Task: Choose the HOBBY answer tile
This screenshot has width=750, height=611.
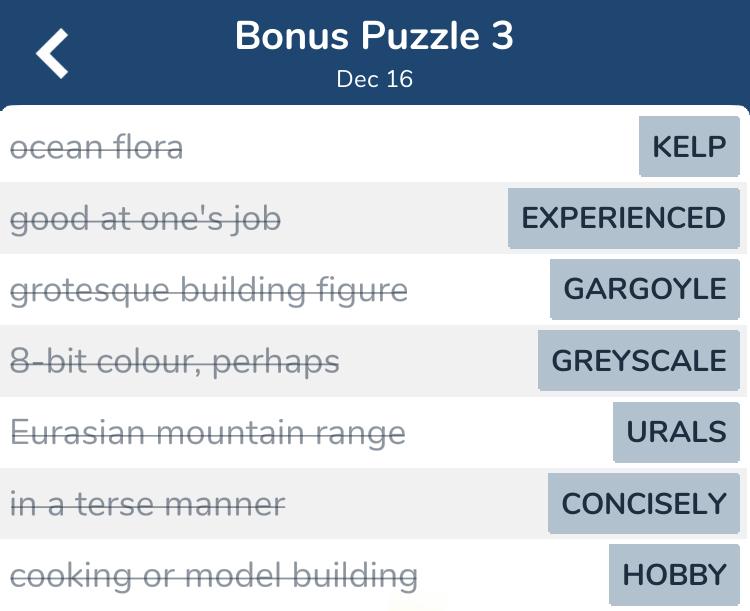Action: tap(674, 575)
